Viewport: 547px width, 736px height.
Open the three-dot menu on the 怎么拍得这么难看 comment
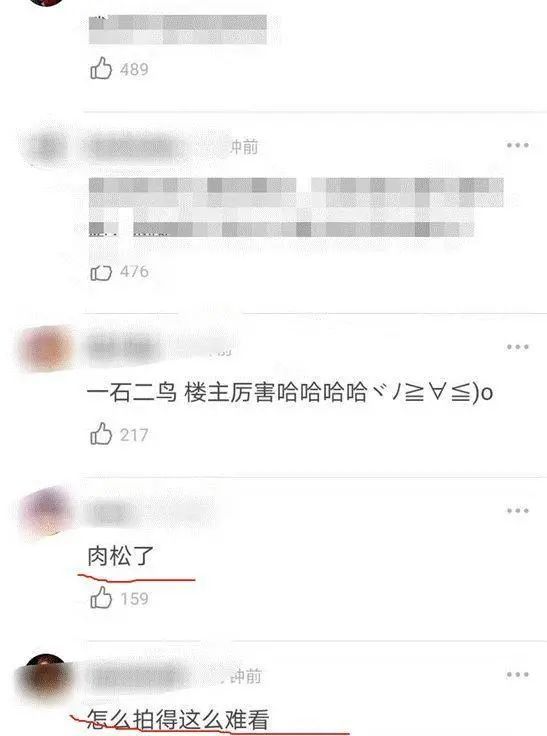pos(517,675)
